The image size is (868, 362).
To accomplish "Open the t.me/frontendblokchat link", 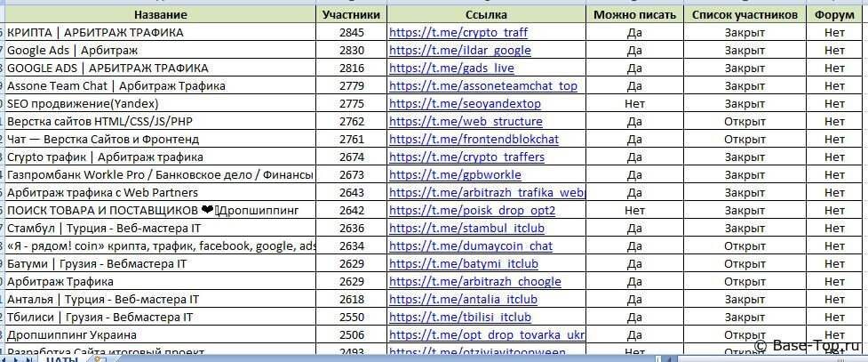I will tap(474, 140).
